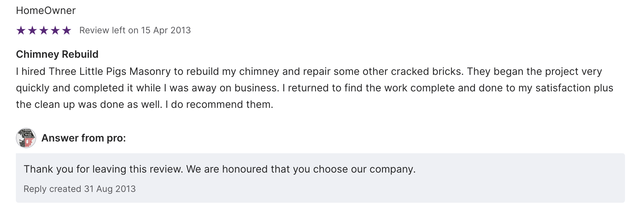
Task: Click the first purple rating star
Action: [x=21, y=30]
